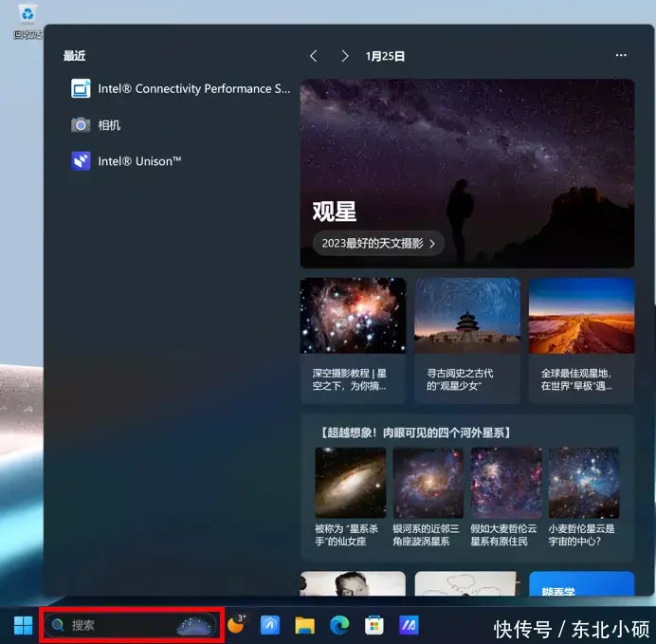Click the Intel Unison app icon
Screen dimensions: 656x644
coord(81,161)
